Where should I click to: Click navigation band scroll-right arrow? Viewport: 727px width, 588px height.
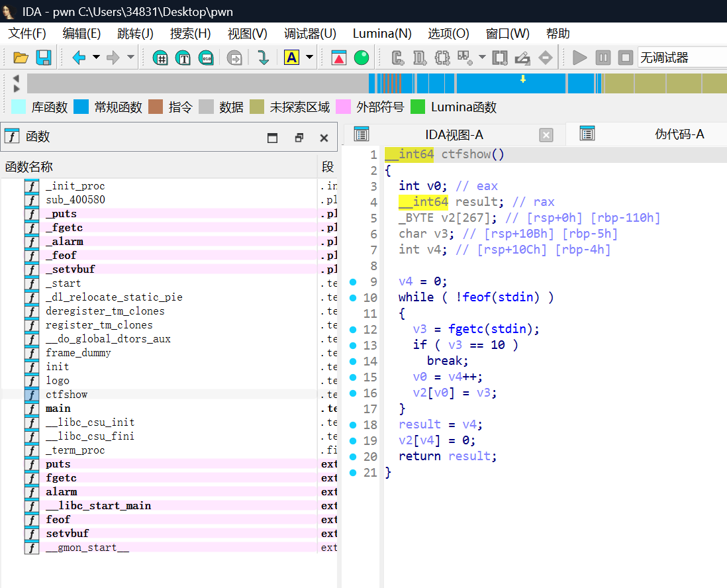pos(17,88)
